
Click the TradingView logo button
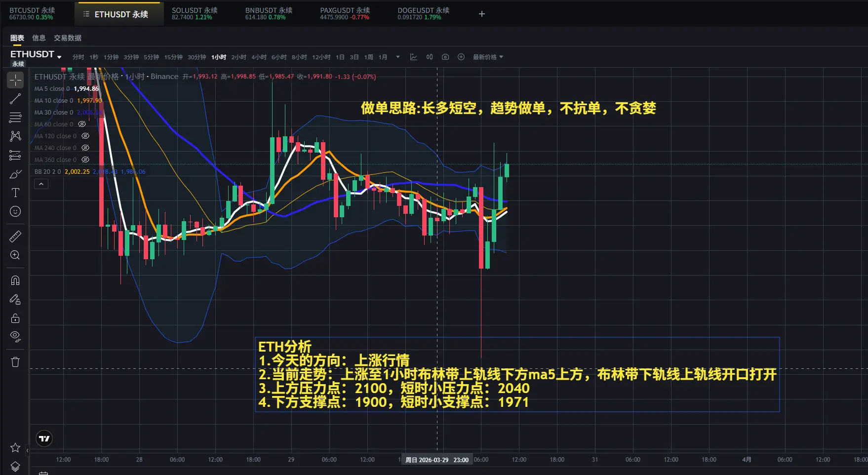44,438
